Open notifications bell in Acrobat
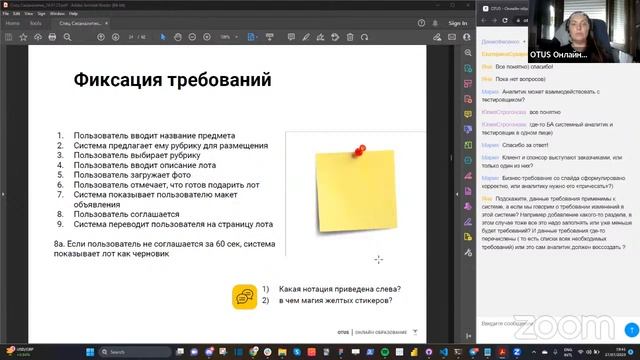Viewport: 640px width, 360px height. [x=435, y=23]
